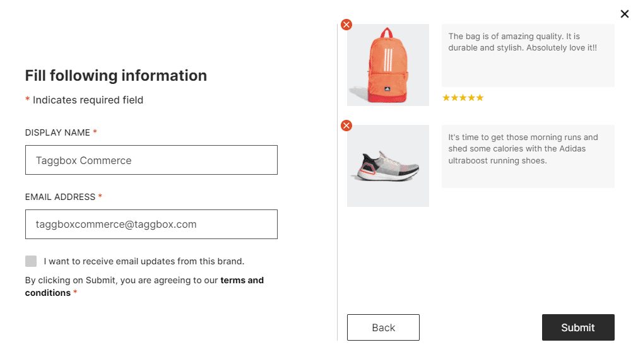Enable the email updates checkbox
The height and width of the screenshot is (364, 638).
31,261
